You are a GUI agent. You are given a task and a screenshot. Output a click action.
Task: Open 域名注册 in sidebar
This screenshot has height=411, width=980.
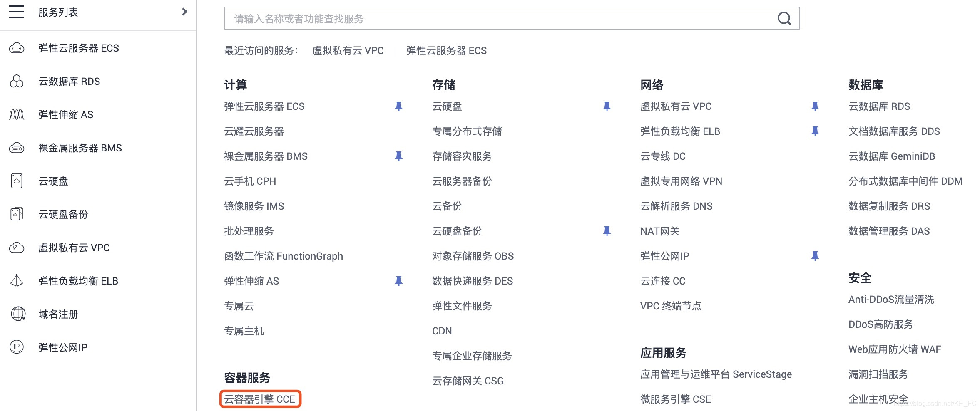coord(58,314)
